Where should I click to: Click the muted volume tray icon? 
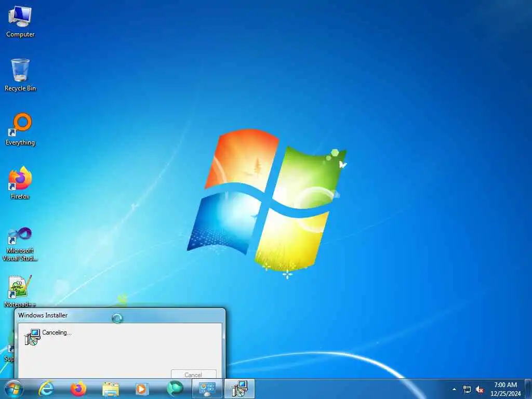[480, 390]
